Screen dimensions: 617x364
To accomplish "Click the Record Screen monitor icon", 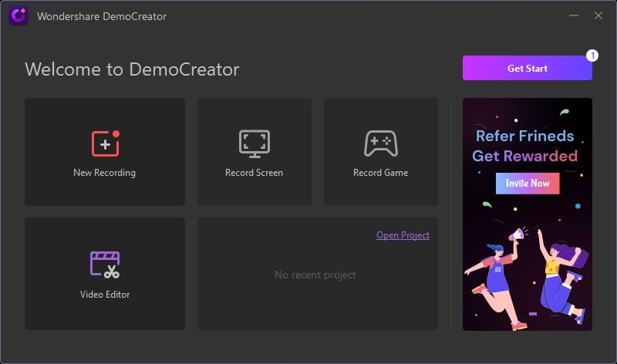I will [255, 143].
